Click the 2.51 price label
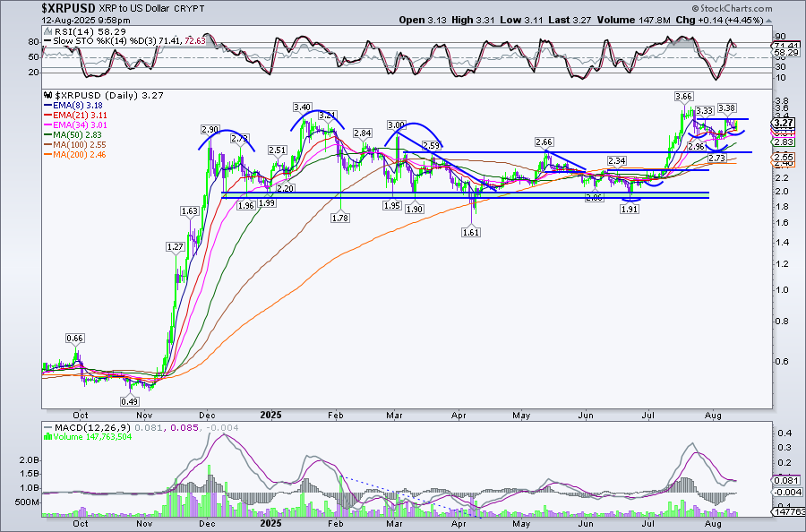This screenshot has height=532, width=806. 277,150
